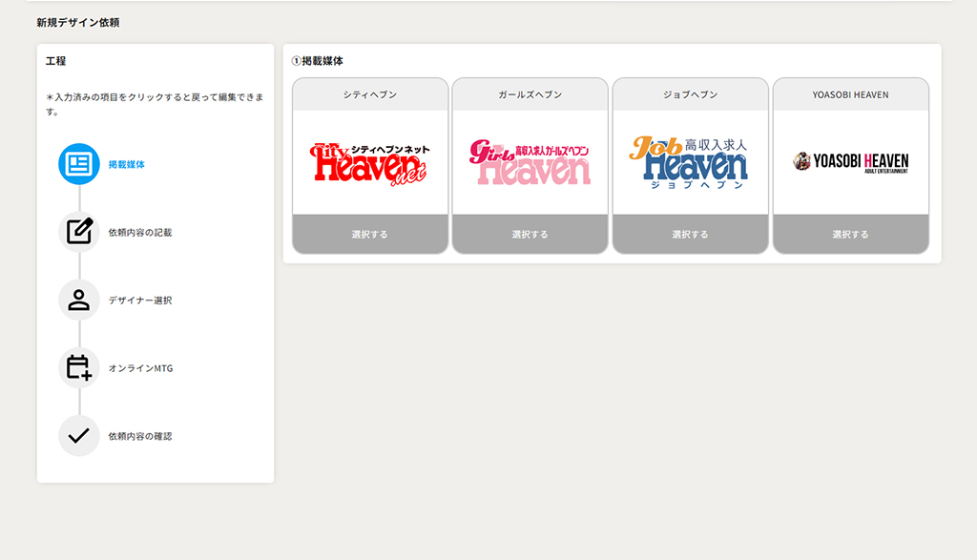Open the オンラインMTG step label
This screenshot has width=977, height=560.
click(x=141, y=368)
